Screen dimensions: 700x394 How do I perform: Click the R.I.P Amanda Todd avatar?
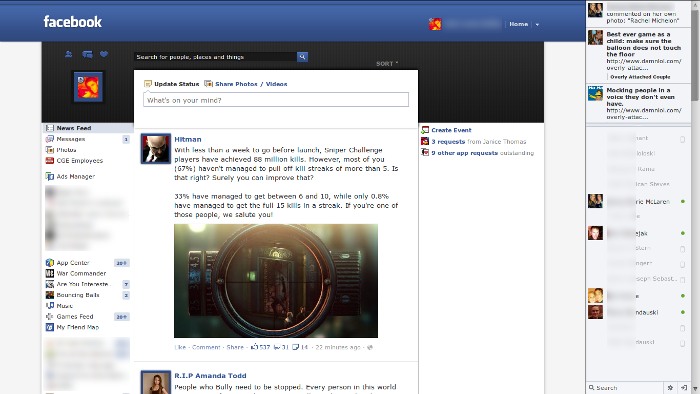click(x=156, y=382)
